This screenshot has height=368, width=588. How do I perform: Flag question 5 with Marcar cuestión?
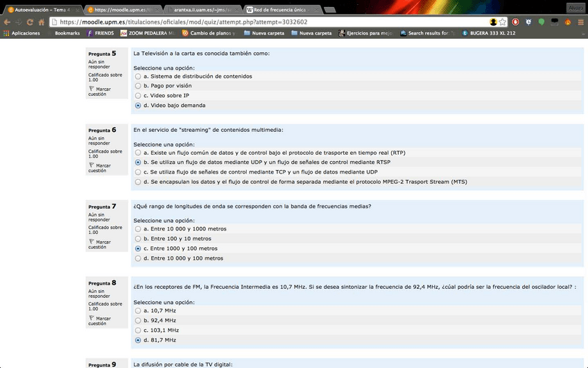tap(100, 91)
